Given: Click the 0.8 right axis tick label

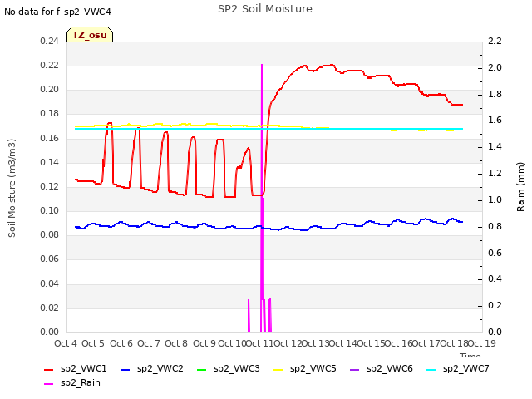Looking at the screenshot, I should point(495,226).
